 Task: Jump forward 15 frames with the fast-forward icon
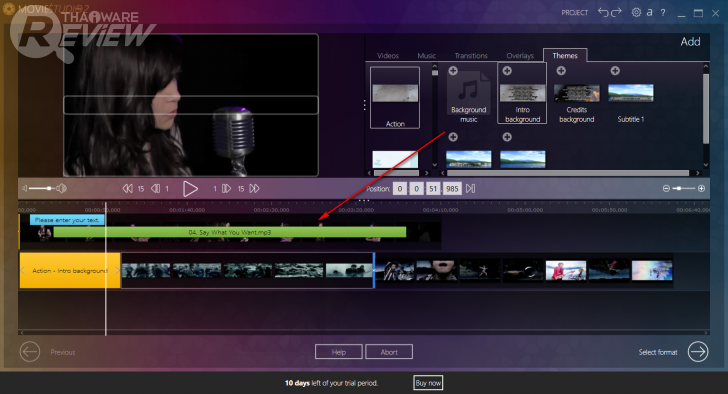click(254, 188)
